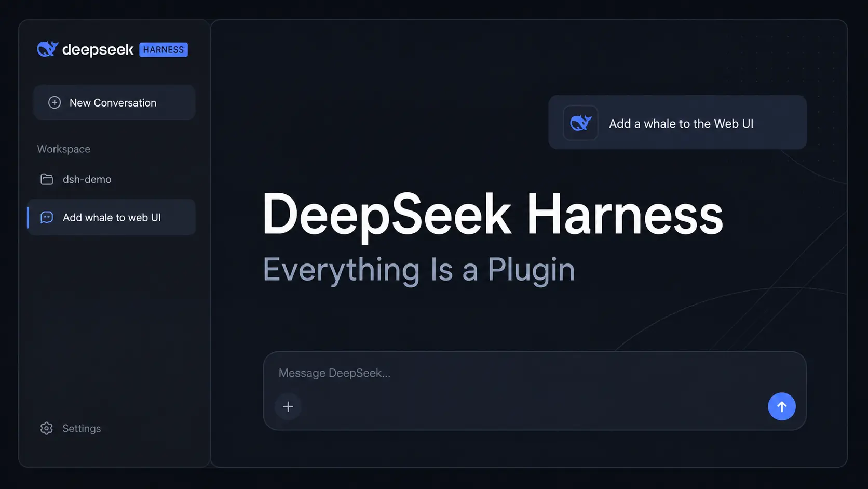The width and height of the screenshot is (868, 489).
Task: Open Settings in the sidebar
Action: click(71, 428)
